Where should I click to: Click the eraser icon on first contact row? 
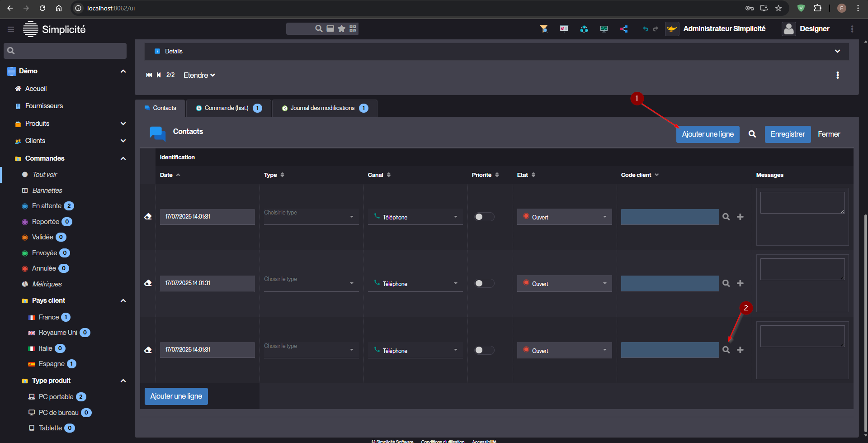coord(148,217)
